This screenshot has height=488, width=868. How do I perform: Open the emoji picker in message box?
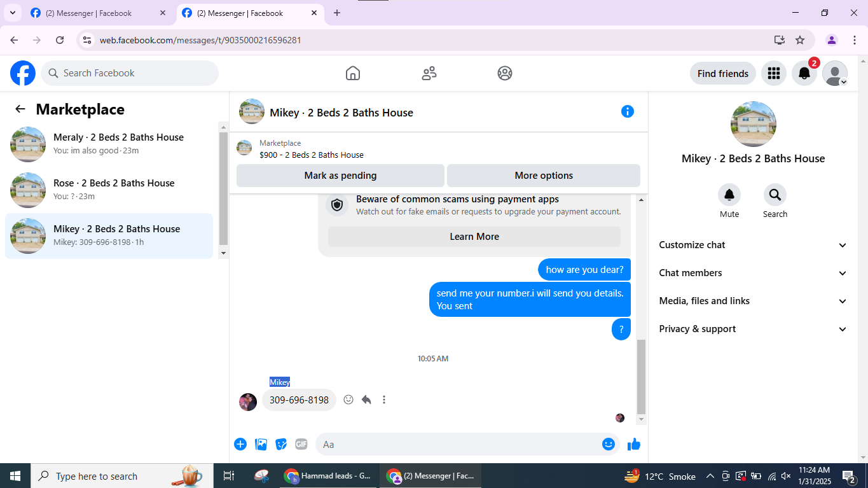tap(609, 444)
